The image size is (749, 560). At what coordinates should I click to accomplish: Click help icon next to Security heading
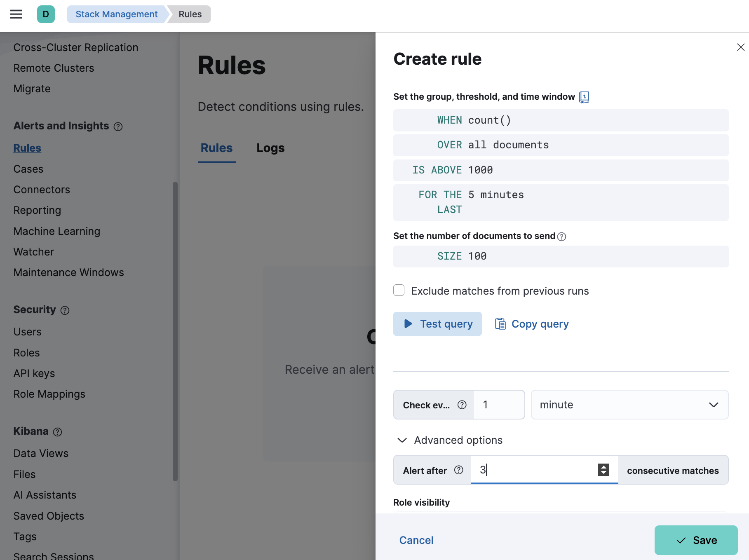(65, 310)
